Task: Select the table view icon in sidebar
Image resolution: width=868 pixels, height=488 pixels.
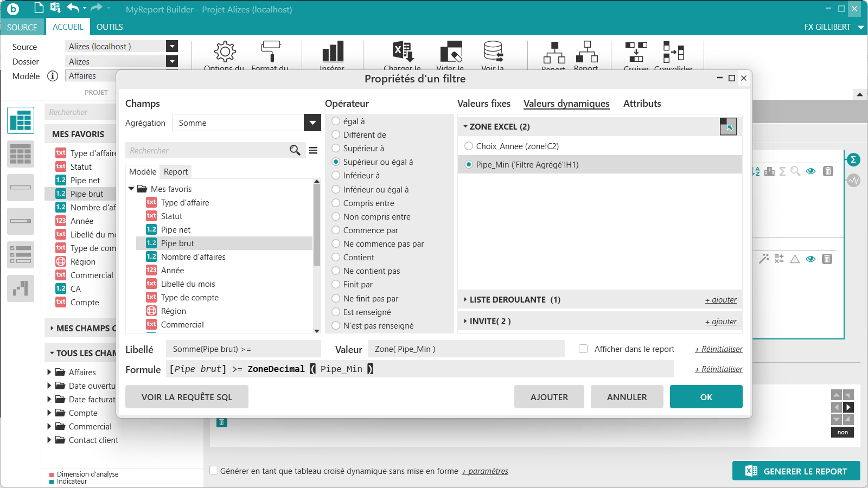Action: pos(21,120)
